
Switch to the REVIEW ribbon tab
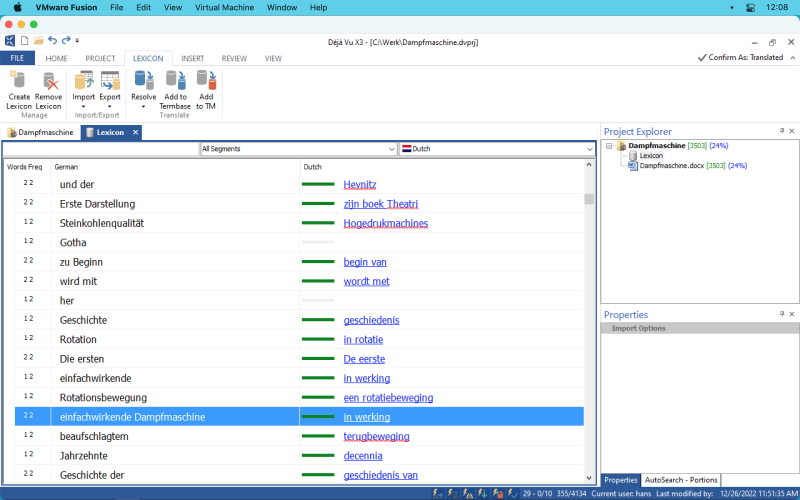click(234, 58)
